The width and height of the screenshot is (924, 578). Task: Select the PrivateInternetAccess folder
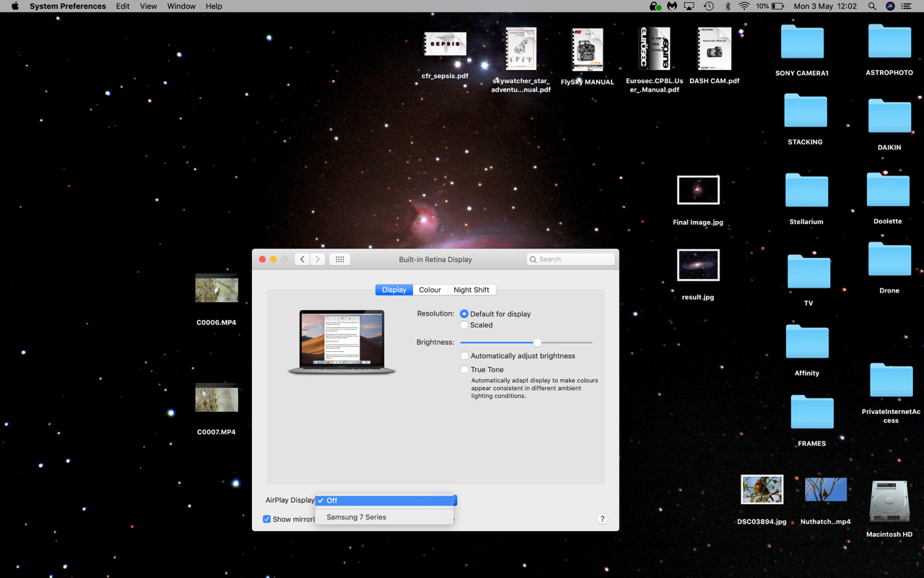pyautogui.click(x=891, y=380)
